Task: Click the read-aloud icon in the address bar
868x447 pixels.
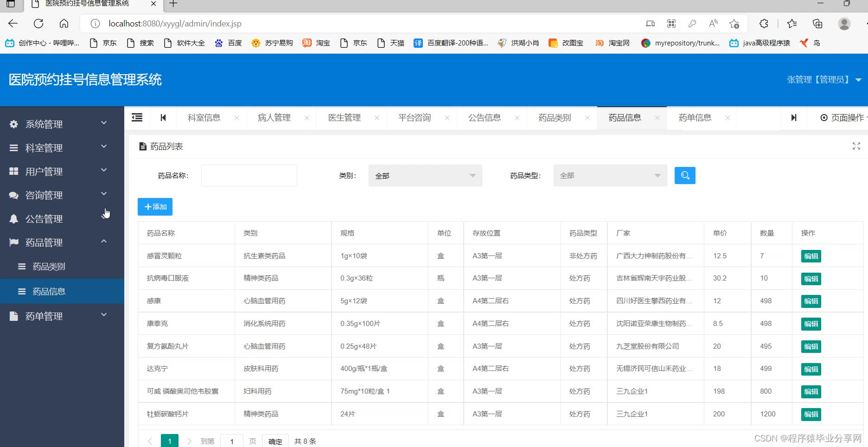Action: coord(713,24)
